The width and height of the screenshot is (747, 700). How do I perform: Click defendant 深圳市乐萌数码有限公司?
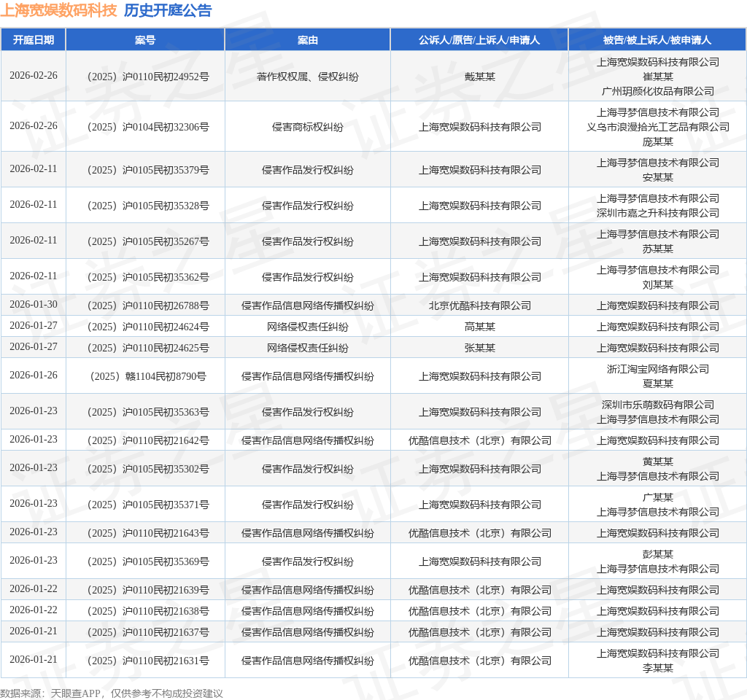(658, 405)
